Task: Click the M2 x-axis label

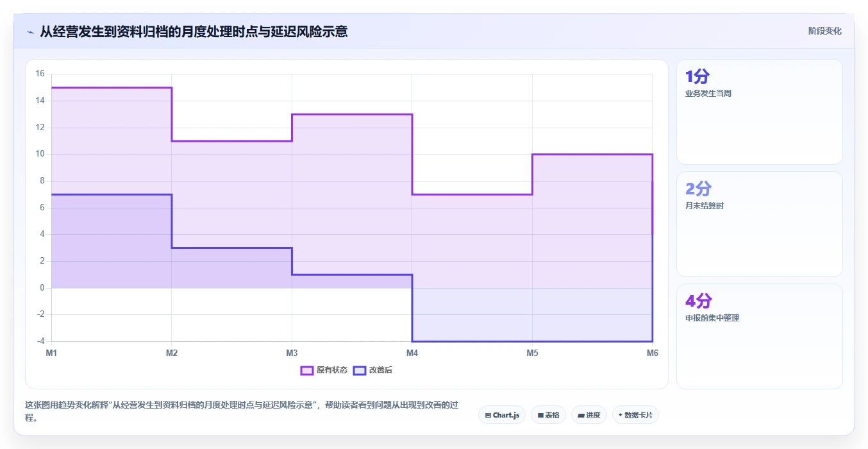Action: 172,353
